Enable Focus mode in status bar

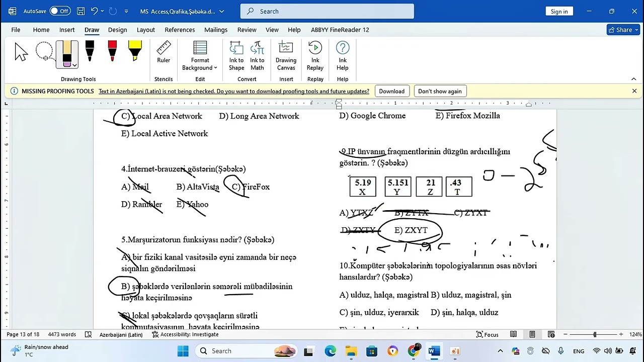[x=487, y=334]
